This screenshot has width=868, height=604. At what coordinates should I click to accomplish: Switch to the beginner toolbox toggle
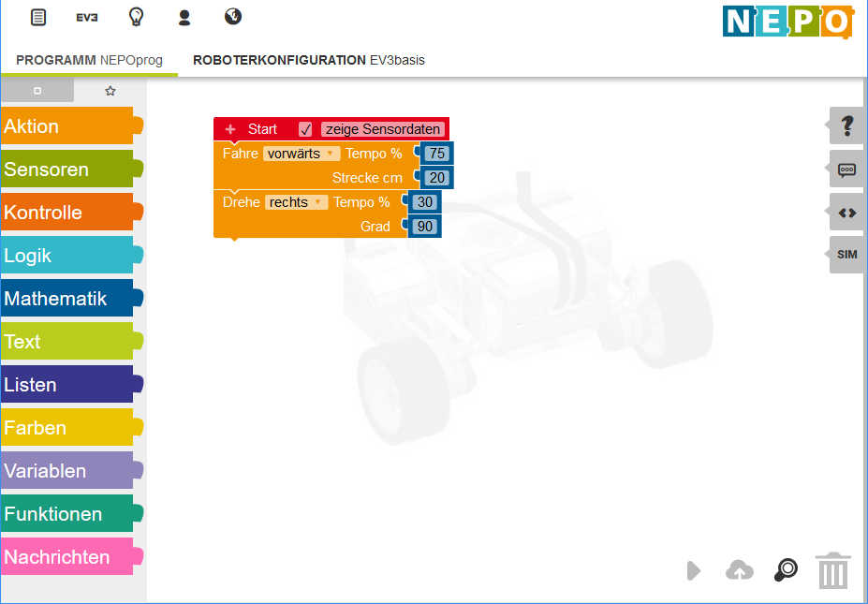[37, 90]
